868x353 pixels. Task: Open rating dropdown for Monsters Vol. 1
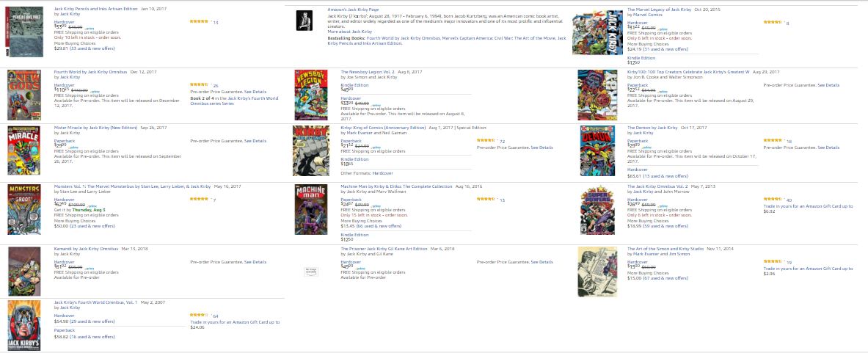click(200, 199)
